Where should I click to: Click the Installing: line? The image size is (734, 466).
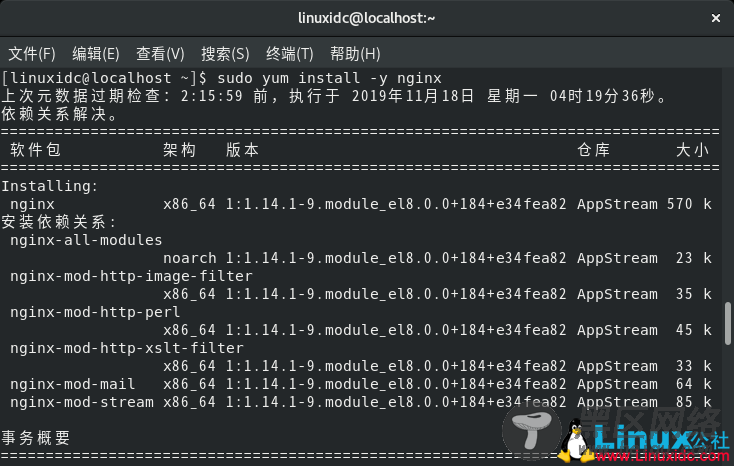click(50, 186)
